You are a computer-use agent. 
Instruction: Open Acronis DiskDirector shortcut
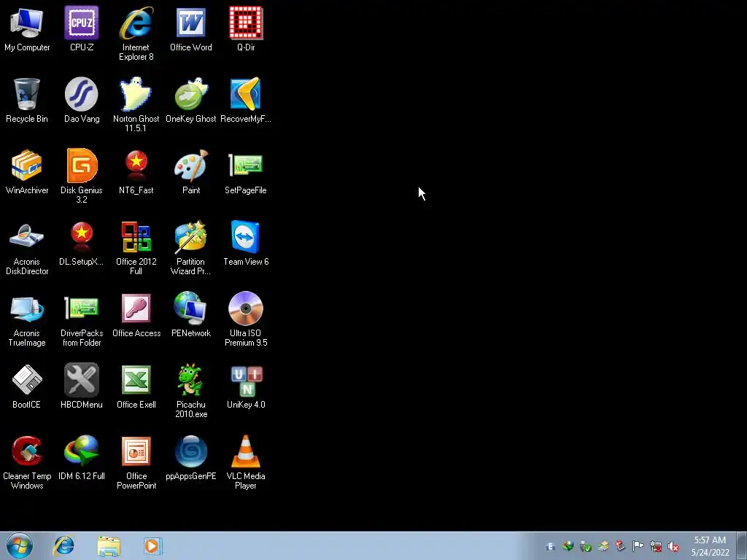pos(27,248)
